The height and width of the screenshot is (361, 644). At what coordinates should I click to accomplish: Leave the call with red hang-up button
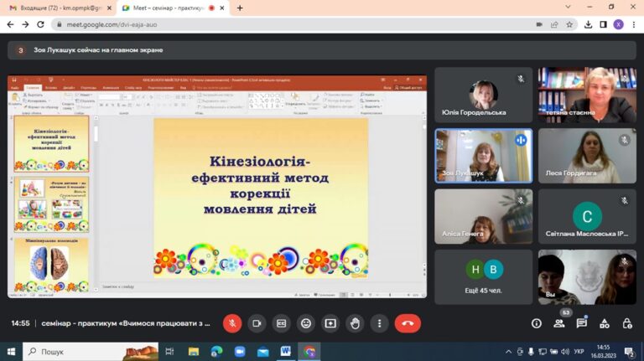pos(408,323)
